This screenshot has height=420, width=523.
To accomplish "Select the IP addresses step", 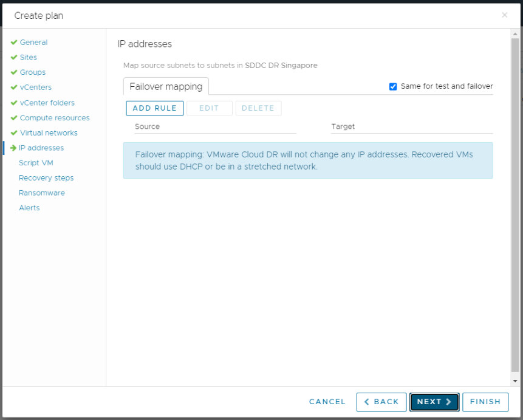I will [41, 148].
